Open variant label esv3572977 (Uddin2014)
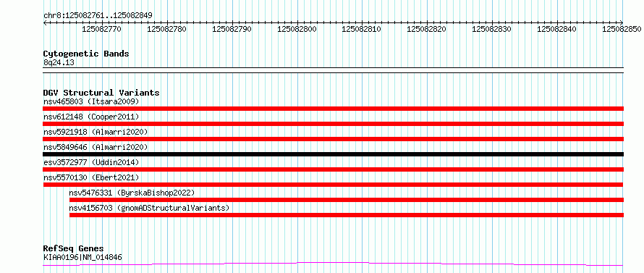The height and width of the screenshot is (273, 644). 91,162
